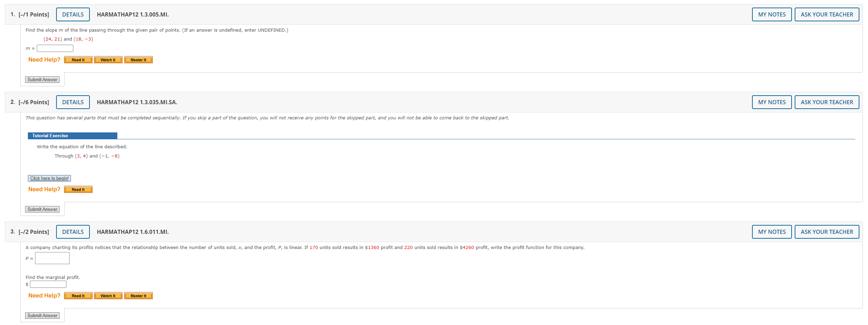868x325 pixels.
Task: Click Read It for question 3
Action: [78, 296]
